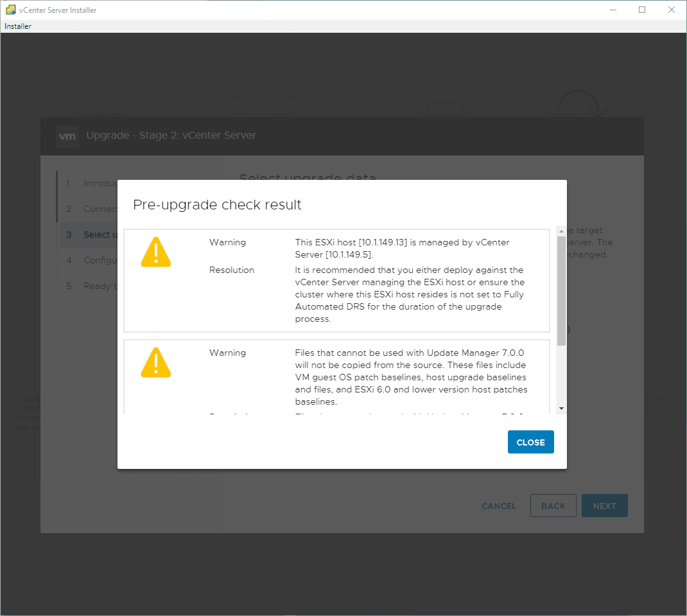Click the Update Manager warning triangle icon

155,362
